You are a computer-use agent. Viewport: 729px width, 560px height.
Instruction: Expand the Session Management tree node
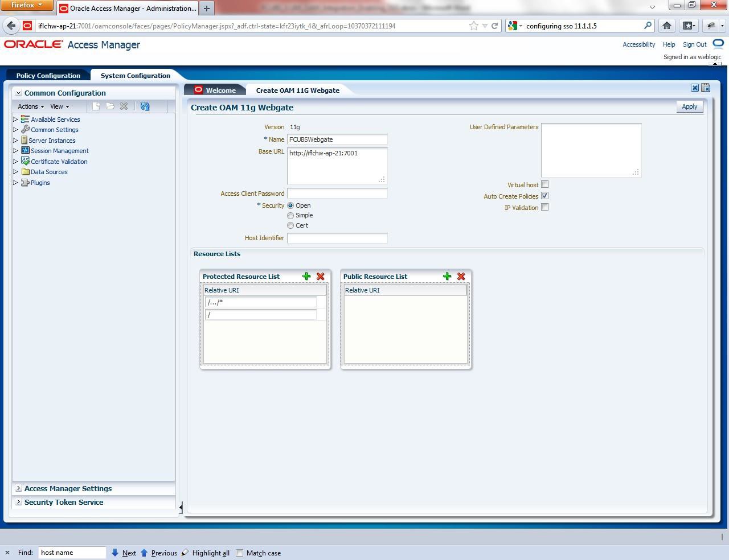pyautogui.click(x=16, y=151)
